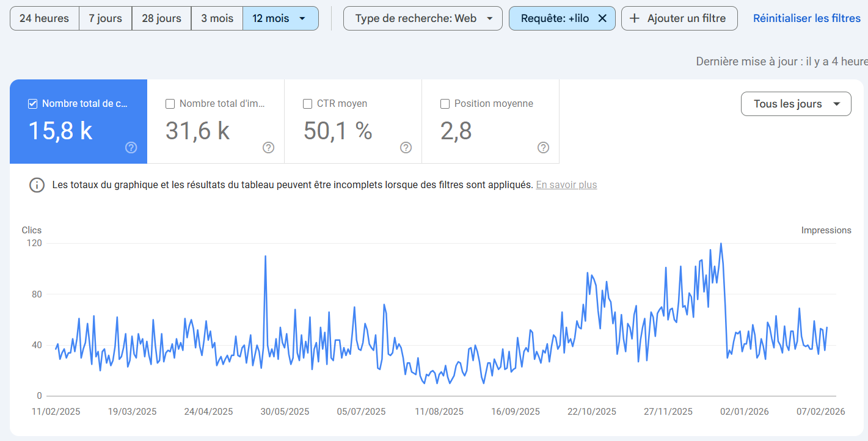This screenshot has height=441, width=868.
Task: Click help icon on total clicks card
Action: [131, 147]
